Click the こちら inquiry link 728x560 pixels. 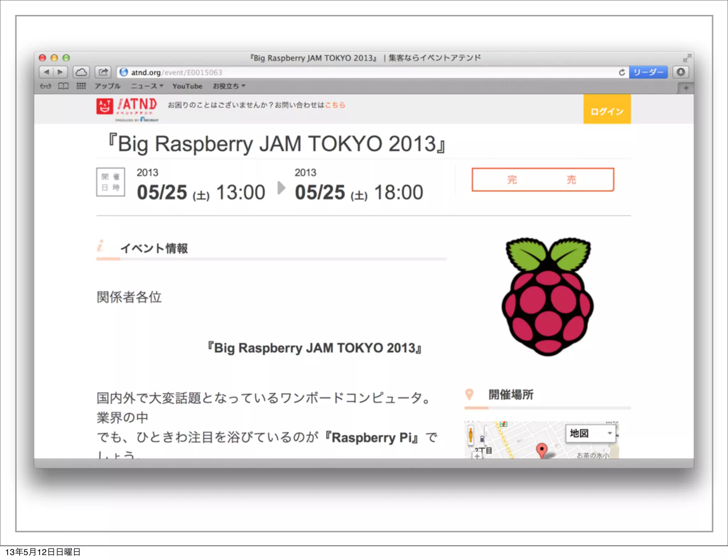(335, 105)
